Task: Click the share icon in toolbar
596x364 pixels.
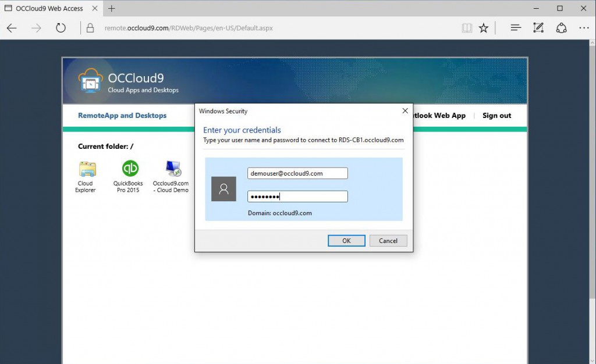Action: click(562, 28)
